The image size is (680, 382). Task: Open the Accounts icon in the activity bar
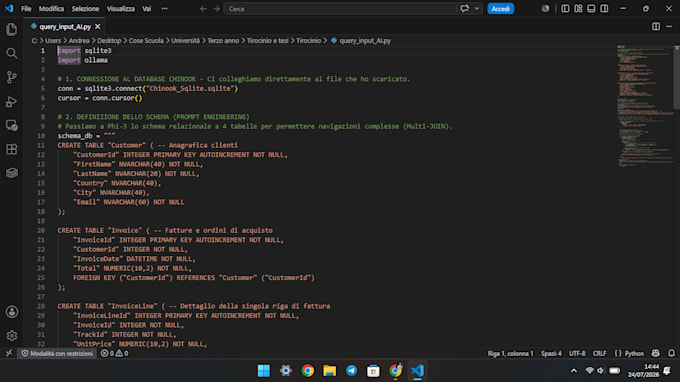tap(12, 312)
